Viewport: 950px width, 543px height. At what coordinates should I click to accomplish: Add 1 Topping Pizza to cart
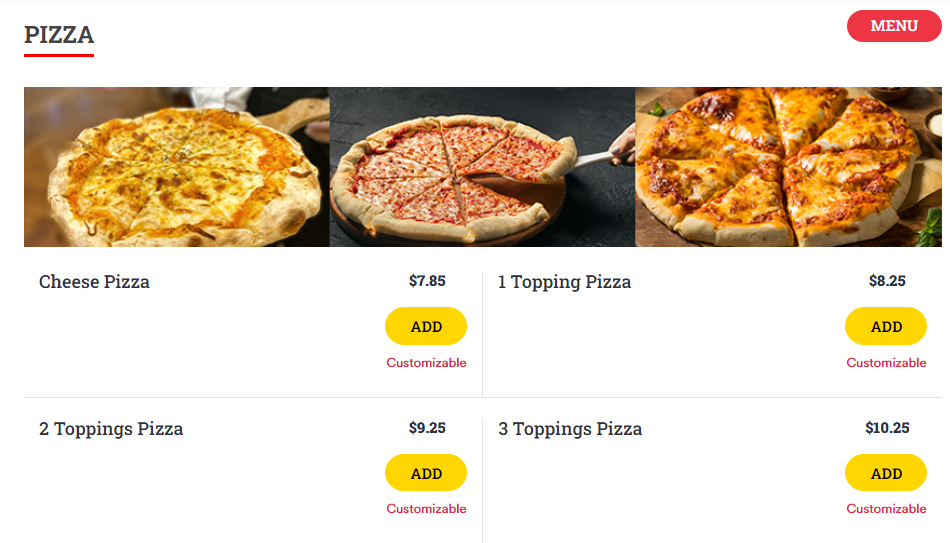(x=886, y=326)
